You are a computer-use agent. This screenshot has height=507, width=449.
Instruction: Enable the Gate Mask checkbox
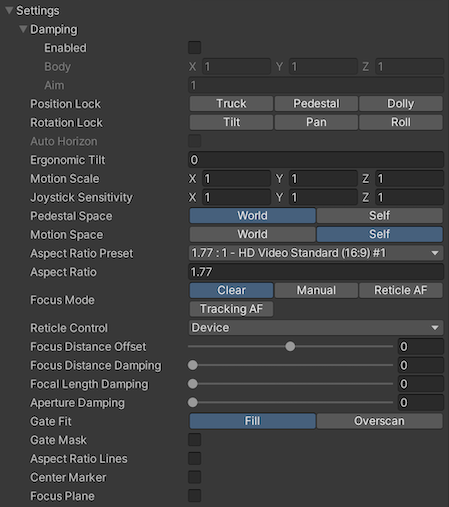pos(195,440)
